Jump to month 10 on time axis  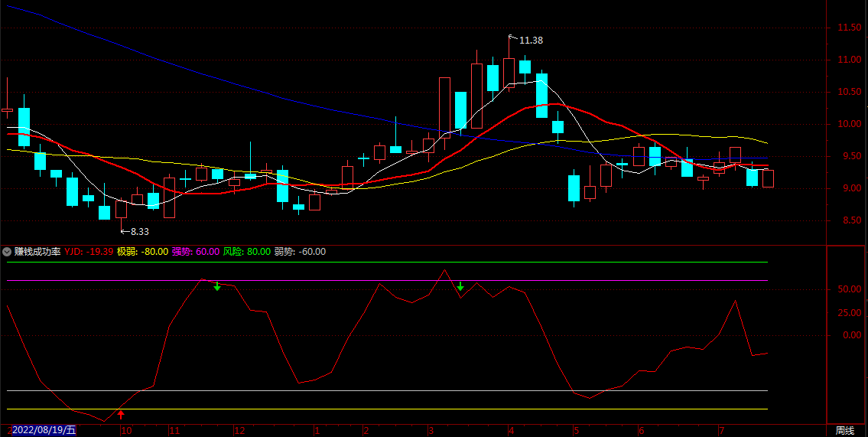pyautogui.click(x=127, y=431)
